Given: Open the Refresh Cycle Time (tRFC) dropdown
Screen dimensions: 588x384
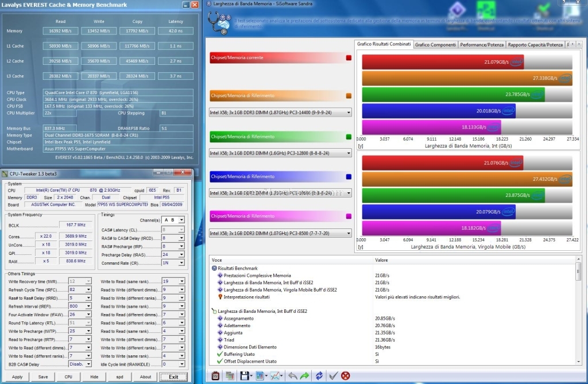Looking at the screenshot, I should 80,289.
